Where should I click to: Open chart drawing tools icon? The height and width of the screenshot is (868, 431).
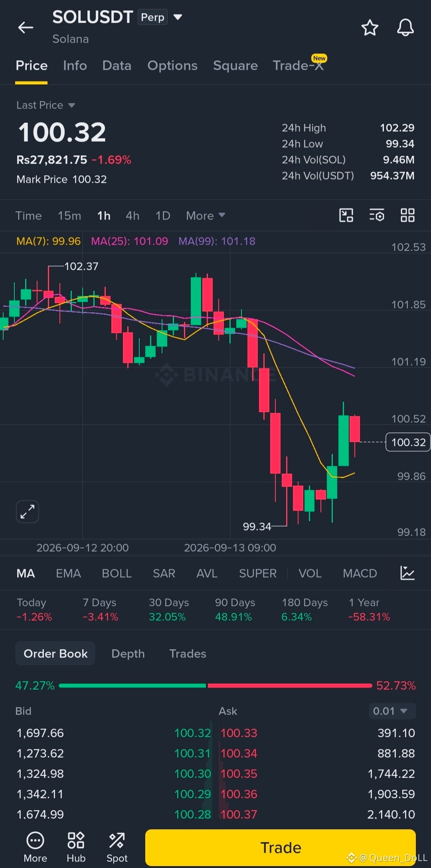(346, 215)
